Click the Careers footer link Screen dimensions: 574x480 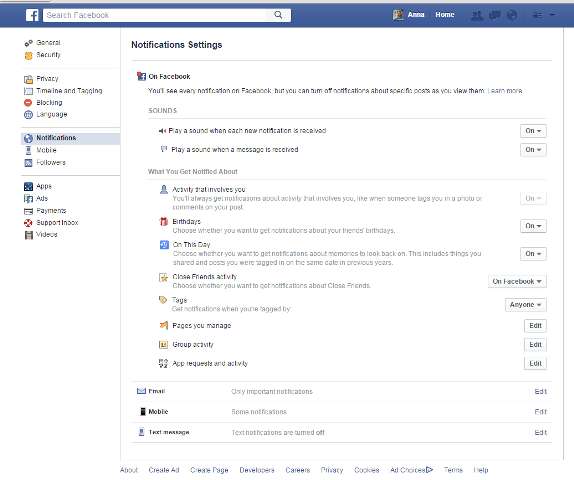(298, 470)
